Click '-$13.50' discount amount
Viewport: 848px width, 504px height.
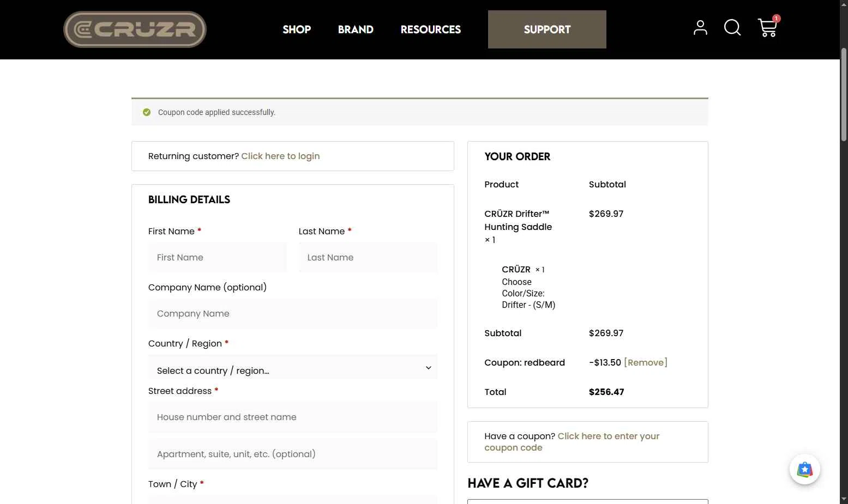click(605, 362)
